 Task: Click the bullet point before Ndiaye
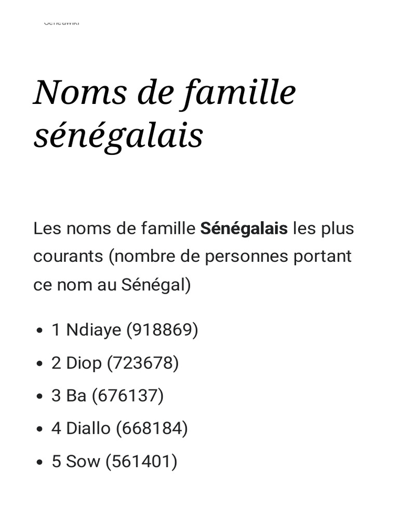(x=40, y=331)
